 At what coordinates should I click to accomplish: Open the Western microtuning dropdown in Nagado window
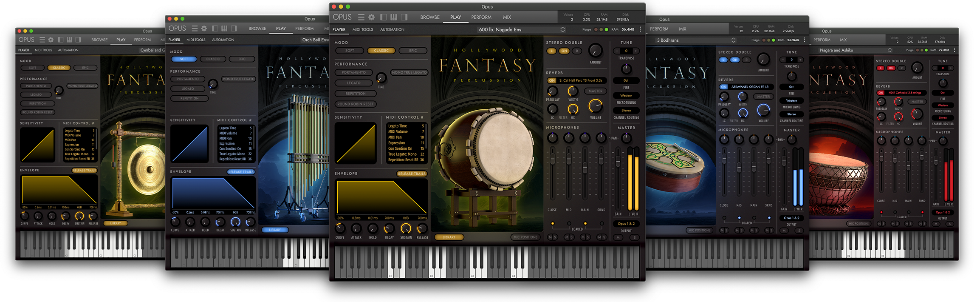(626, 96)
